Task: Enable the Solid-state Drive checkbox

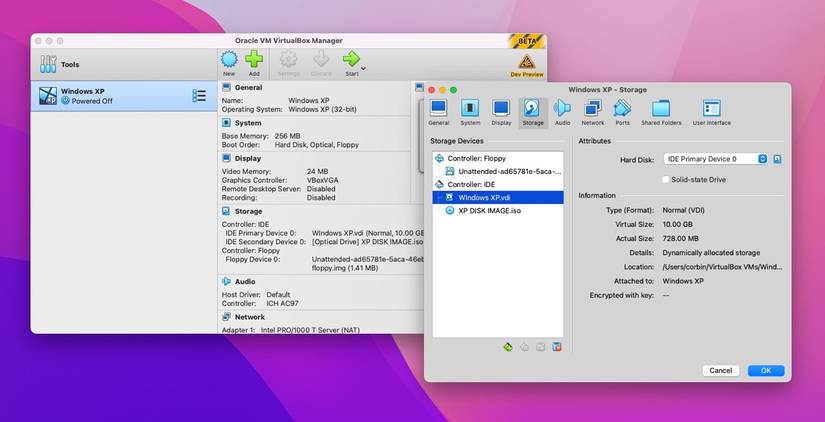Action: point(665,179)
